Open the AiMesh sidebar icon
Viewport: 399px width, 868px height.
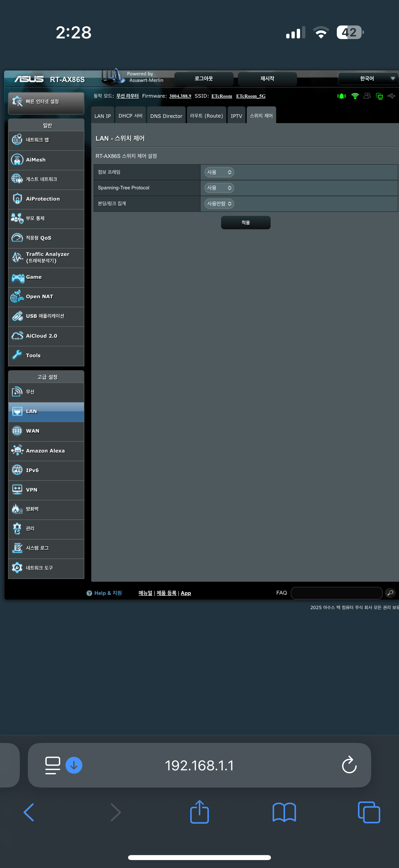(x=17, y=160)
